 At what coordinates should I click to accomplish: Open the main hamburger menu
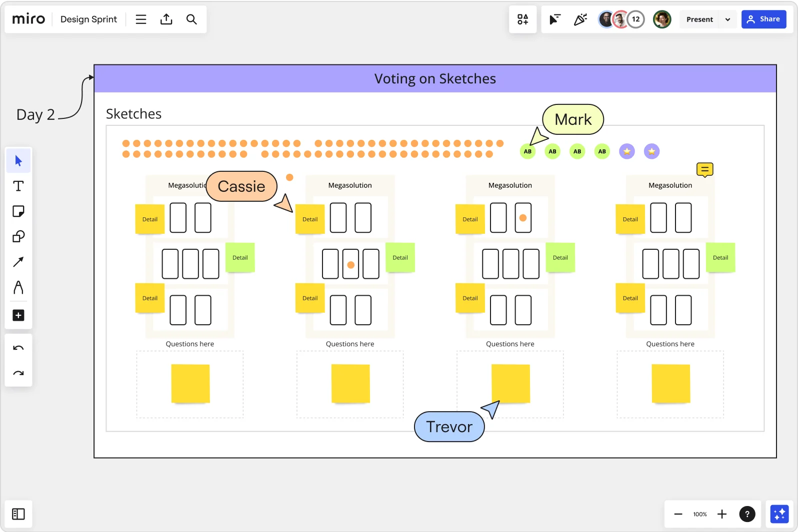(141, 19)
